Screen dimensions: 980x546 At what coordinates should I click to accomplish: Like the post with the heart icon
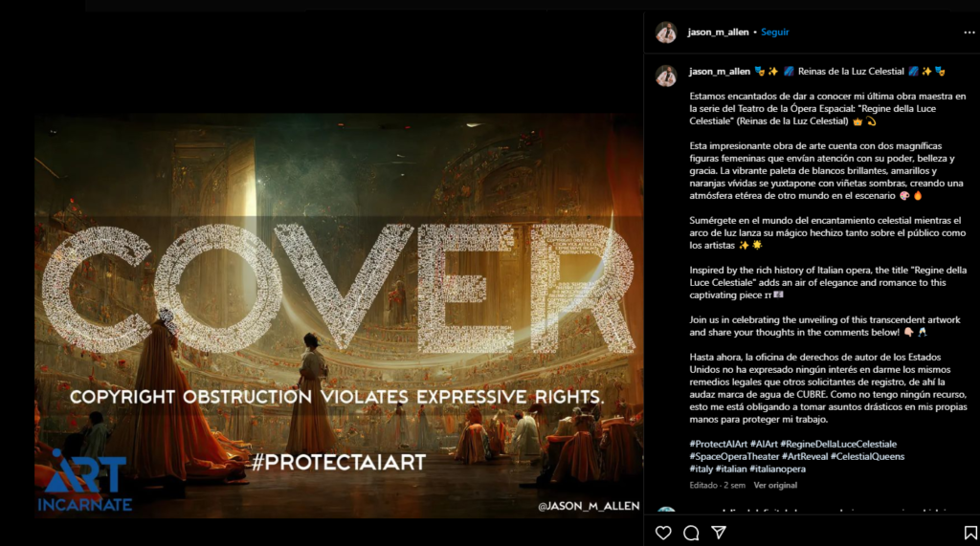tap(663, 533)
